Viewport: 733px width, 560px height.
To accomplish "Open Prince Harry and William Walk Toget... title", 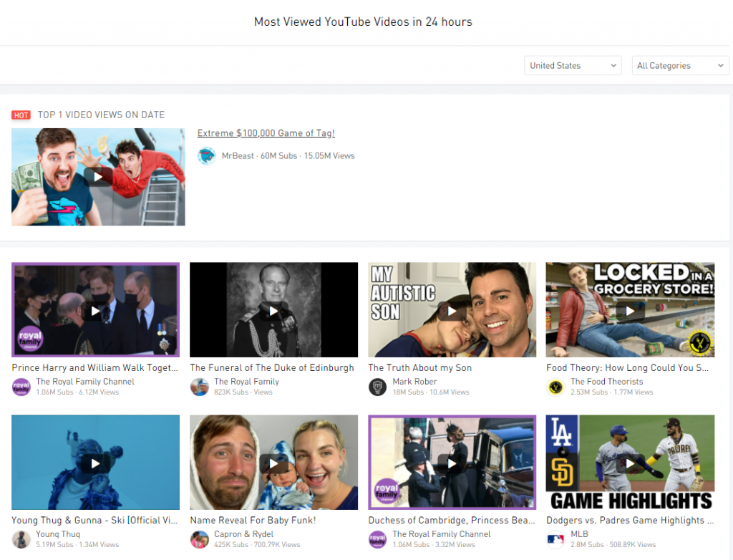I will click(95, 367).
